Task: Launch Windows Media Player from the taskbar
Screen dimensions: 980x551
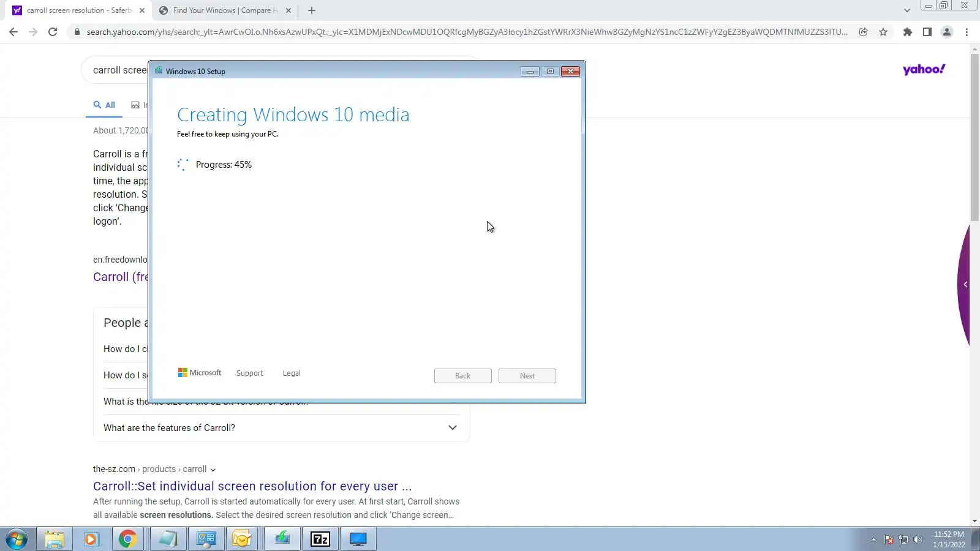Action: pos(91,539)
